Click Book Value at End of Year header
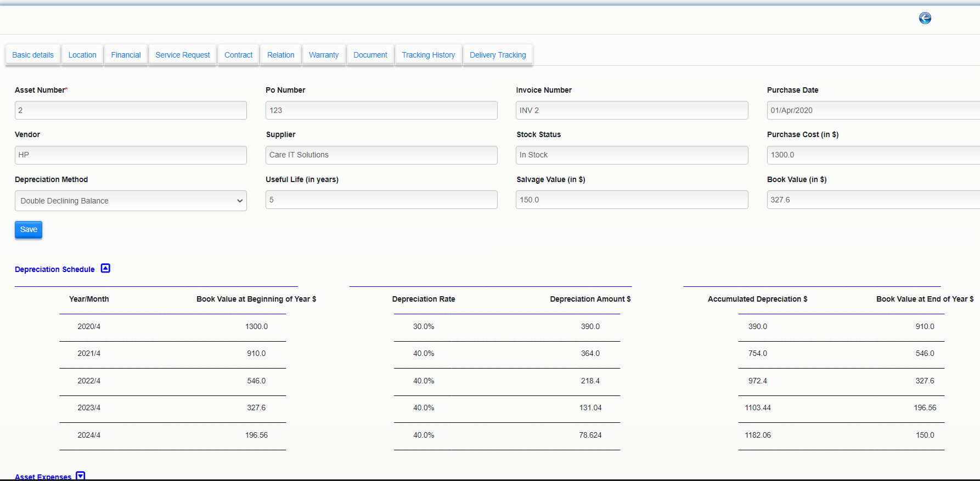The height and width of the screenshot is (481, 980). click(925, 299)
